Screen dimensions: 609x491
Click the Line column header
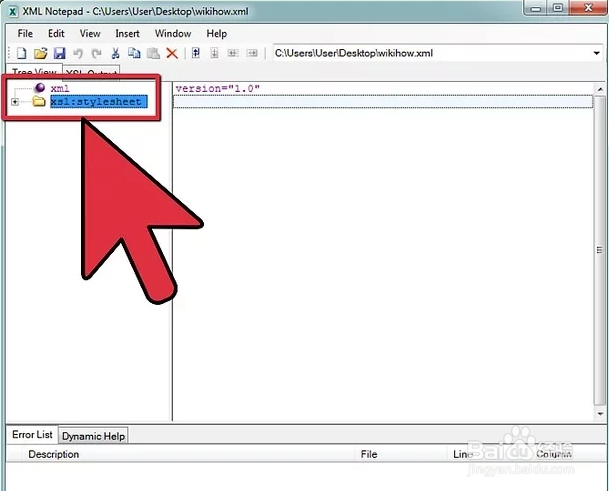click(x=463, y=454)
